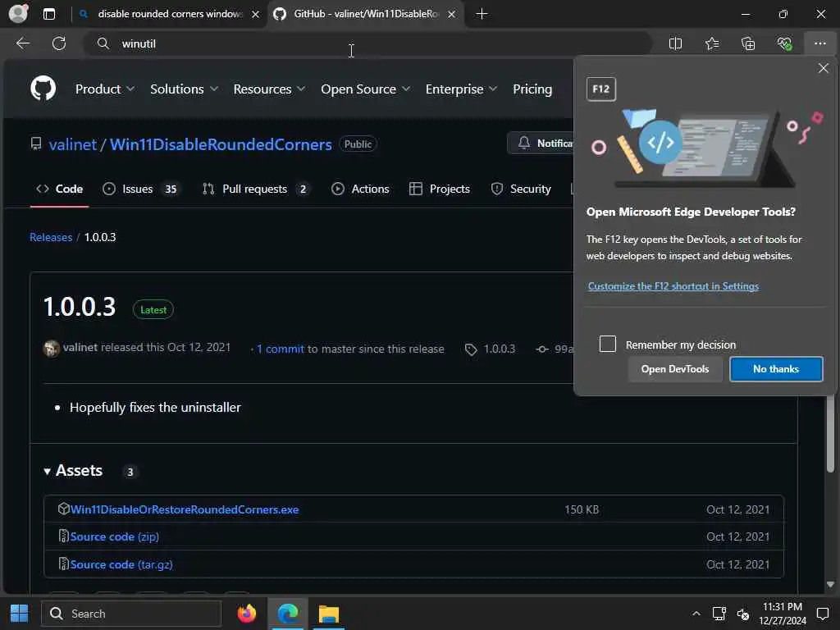
Task: Open the valinet owner link
Action: point(73,144)
